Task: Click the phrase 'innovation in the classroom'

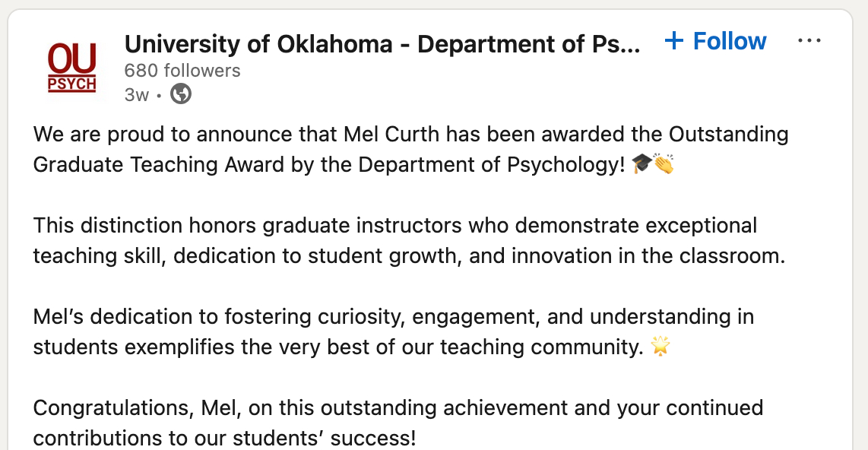Action: [x=648, y=255]
